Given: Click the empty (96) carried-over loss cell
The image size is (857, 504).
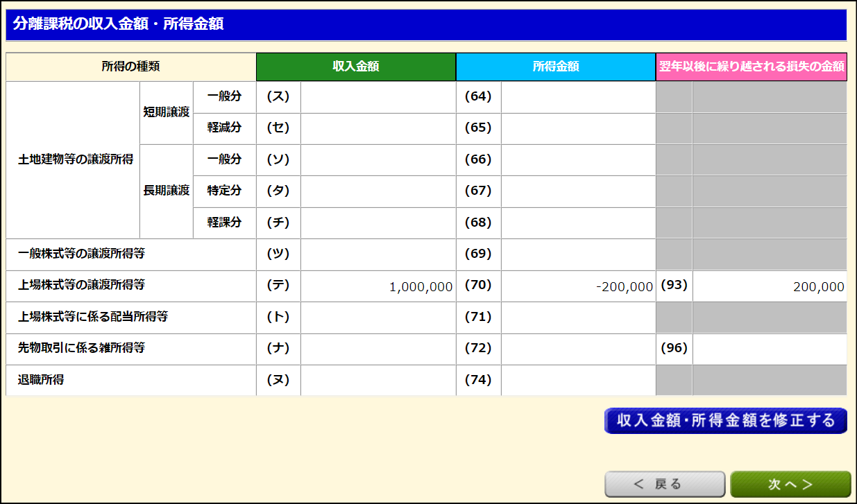Looking at the screenshot, I should click(x=769, y=349).
